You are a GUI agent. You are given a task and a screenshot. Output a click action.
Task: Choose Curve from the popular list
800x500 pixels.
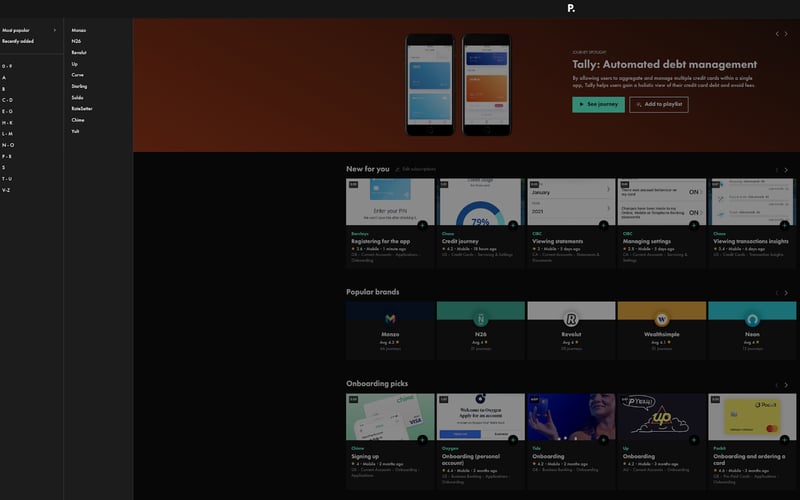pos(78,75)
